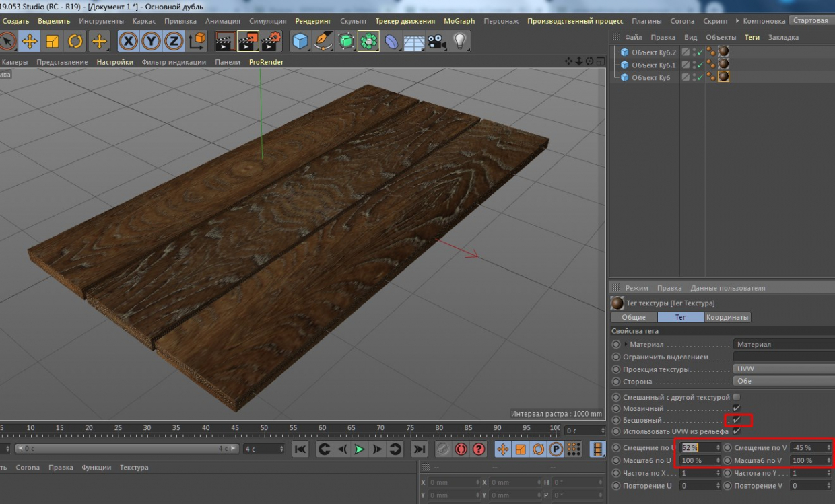
Task: Switch the coordinate system icon
Action: [x=197, y=42]
